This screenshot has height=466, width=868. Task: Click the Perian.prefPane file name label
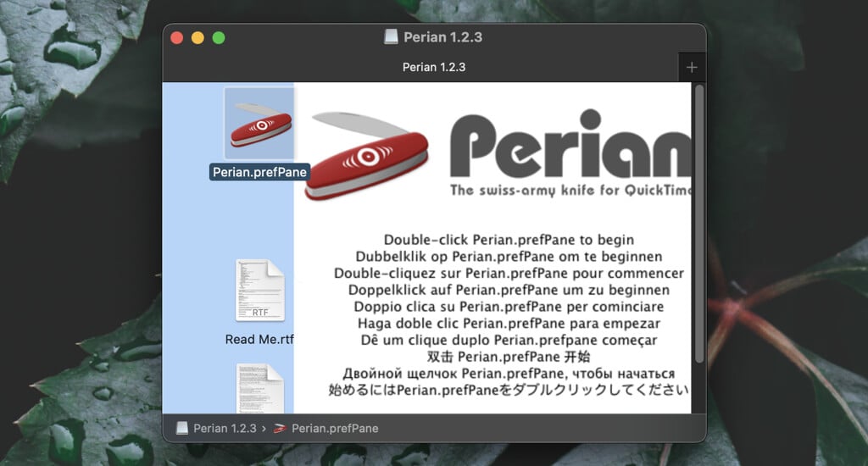point(259,172)
